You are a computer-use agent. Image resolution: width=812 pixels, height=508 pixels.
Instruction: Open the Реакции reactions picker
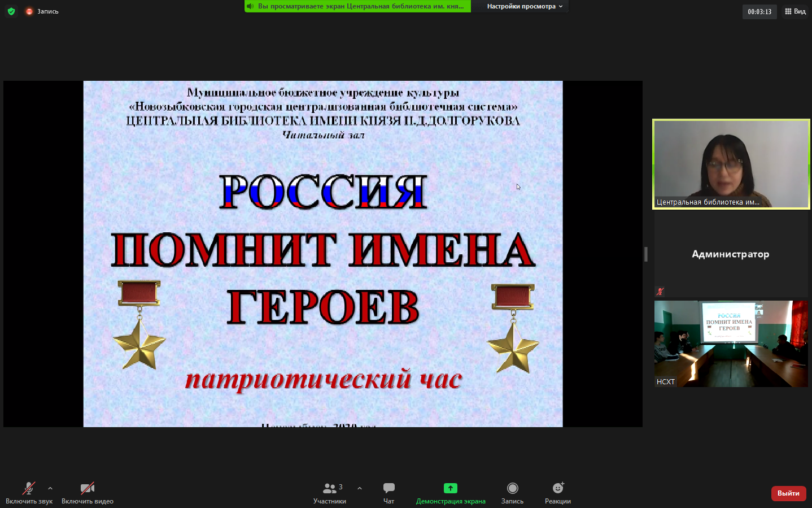[557, 492]
